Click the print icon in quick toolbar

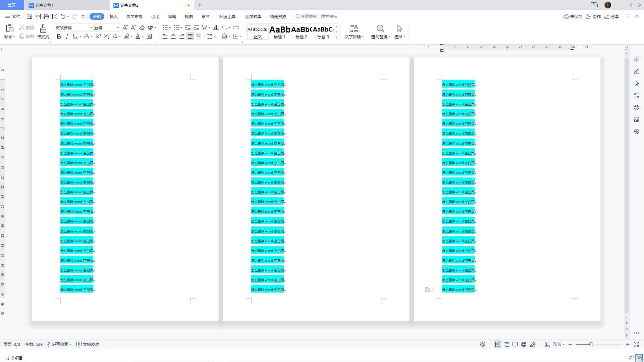click(x=46, y=16)
